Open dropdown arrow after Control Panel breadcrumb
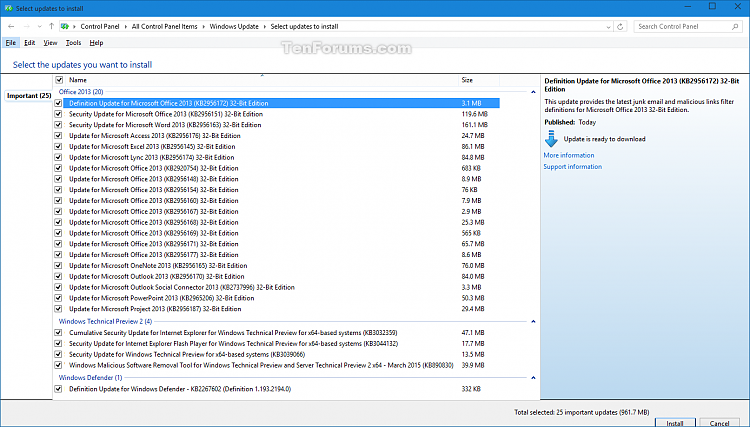 click(x=125, y=27)
